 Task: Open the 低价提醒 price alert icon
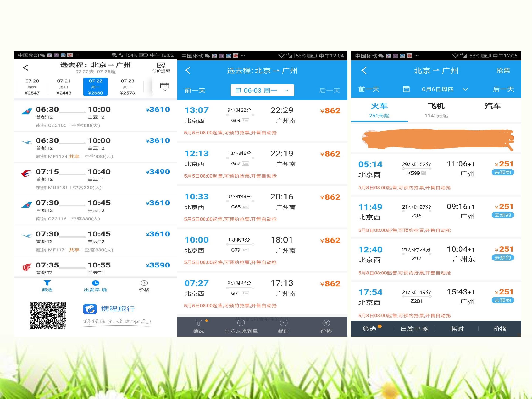point(161,65)
